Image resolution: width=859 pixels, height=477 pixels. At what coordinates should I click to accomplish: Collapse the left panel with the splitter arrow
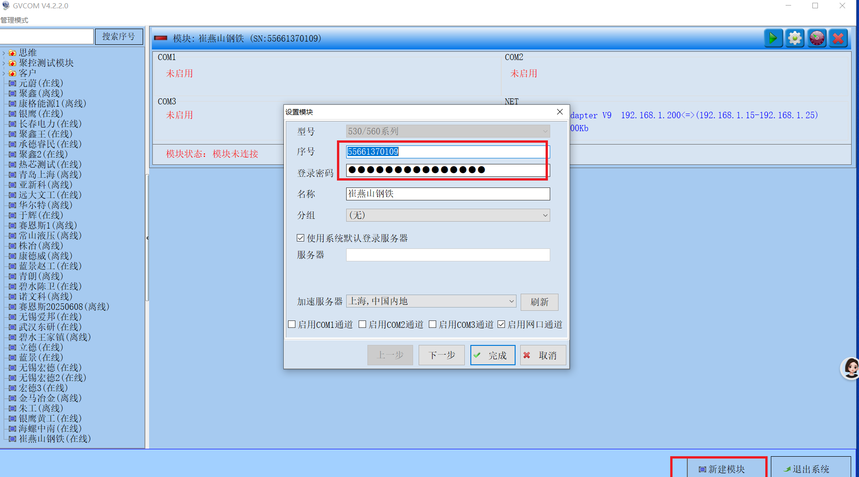tap(147, 238)
